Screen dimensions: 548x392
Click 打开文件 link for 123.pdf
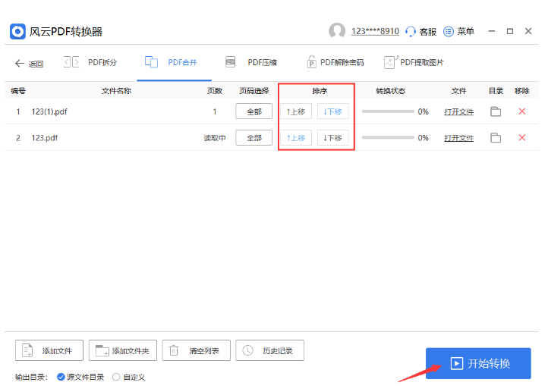click(458, 138)
